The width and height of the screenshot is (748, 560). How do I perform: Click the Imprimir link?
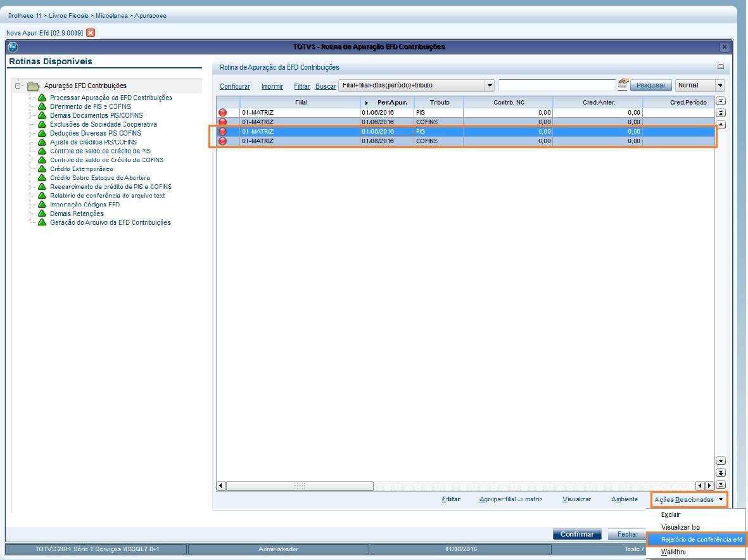point(272,86)
